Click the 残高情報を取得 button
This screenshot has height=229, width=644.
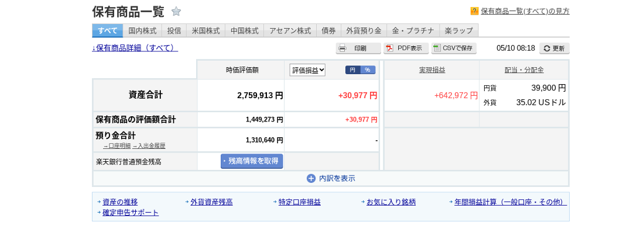coord(252,161)
